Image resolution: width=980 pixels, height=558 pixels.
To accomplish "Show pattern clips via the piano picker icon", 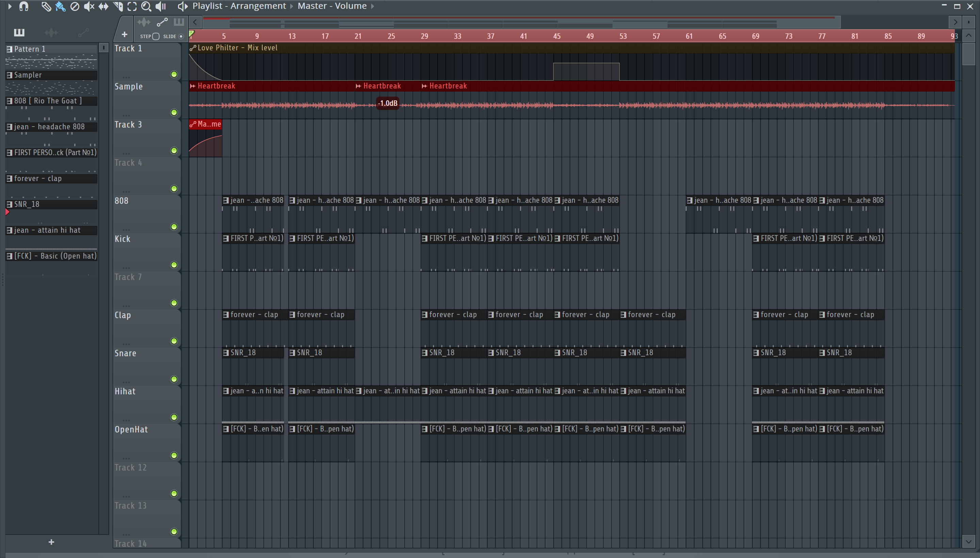I will [x=19, y=32].
